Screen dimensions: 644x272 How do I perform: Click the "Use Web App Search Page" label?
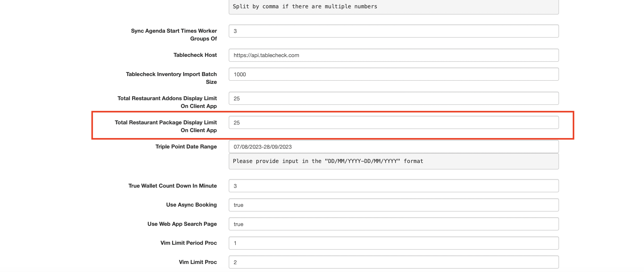(182, 224)
